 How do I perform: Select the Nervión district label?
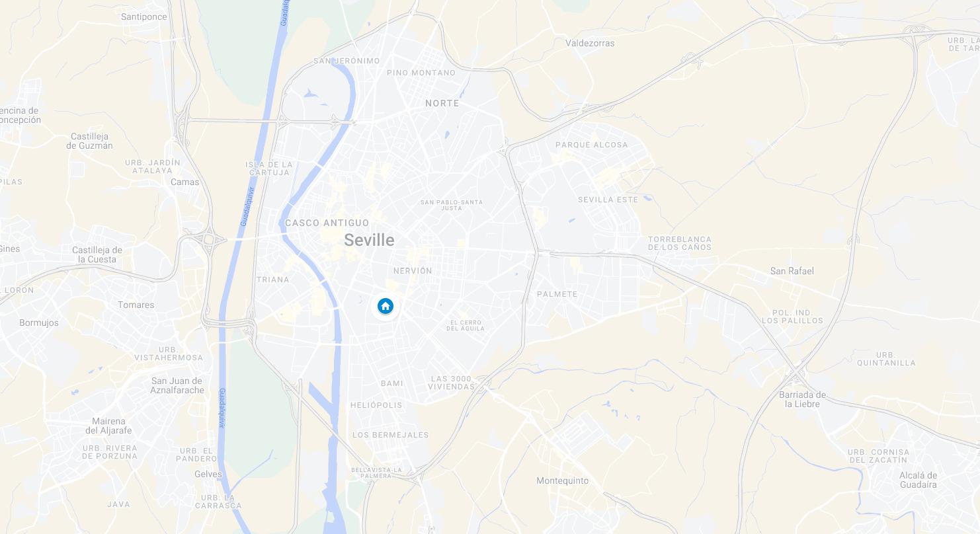(413, 271)
